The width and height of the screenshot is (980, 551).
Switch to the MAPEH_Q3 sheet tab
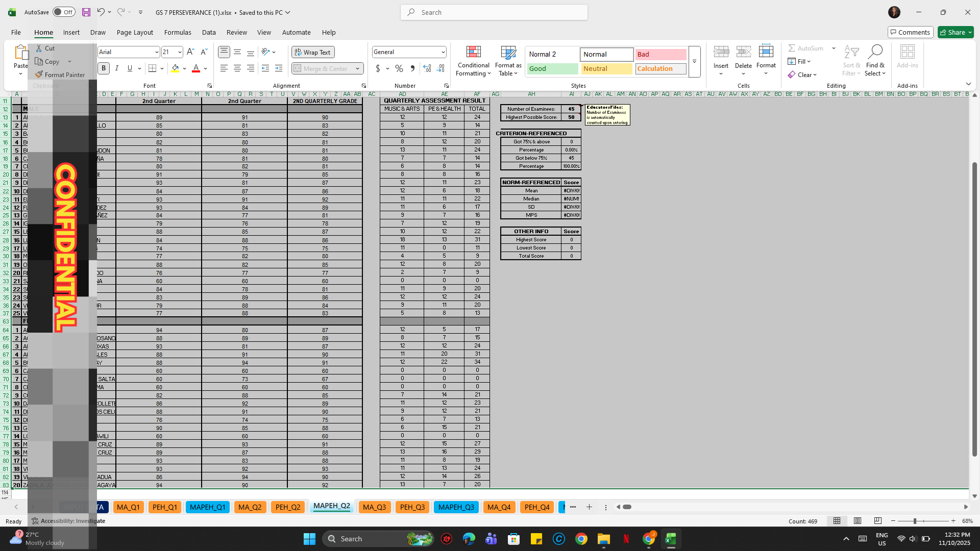[x=456, y=507]
